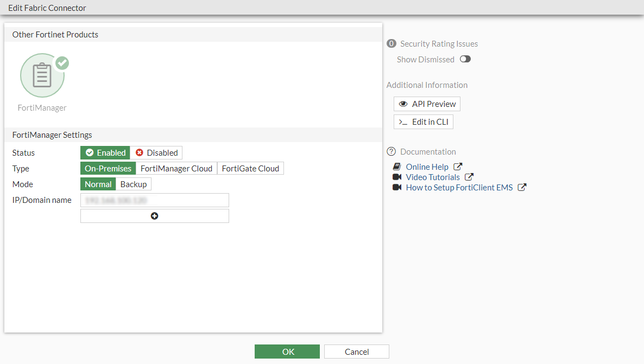Click the FortiManager connector icon
644x364 pixels.
coord(42,75)
